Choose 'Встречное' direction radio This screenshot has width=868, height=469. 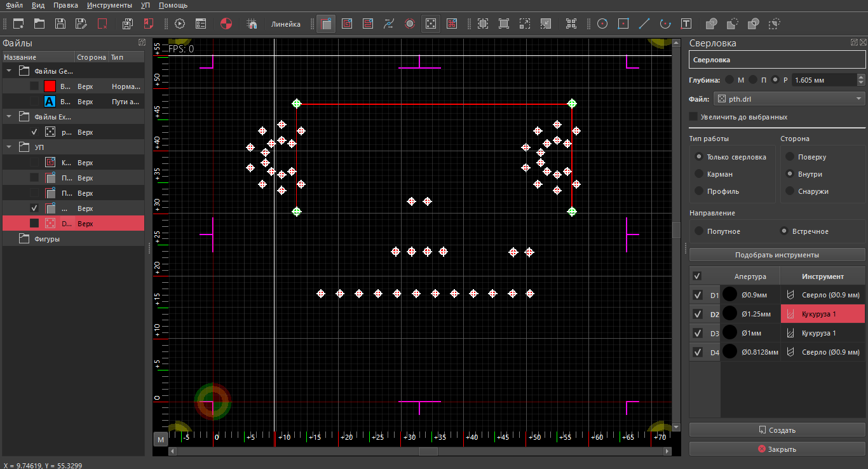pyautogui.click(x=784, y=231)
